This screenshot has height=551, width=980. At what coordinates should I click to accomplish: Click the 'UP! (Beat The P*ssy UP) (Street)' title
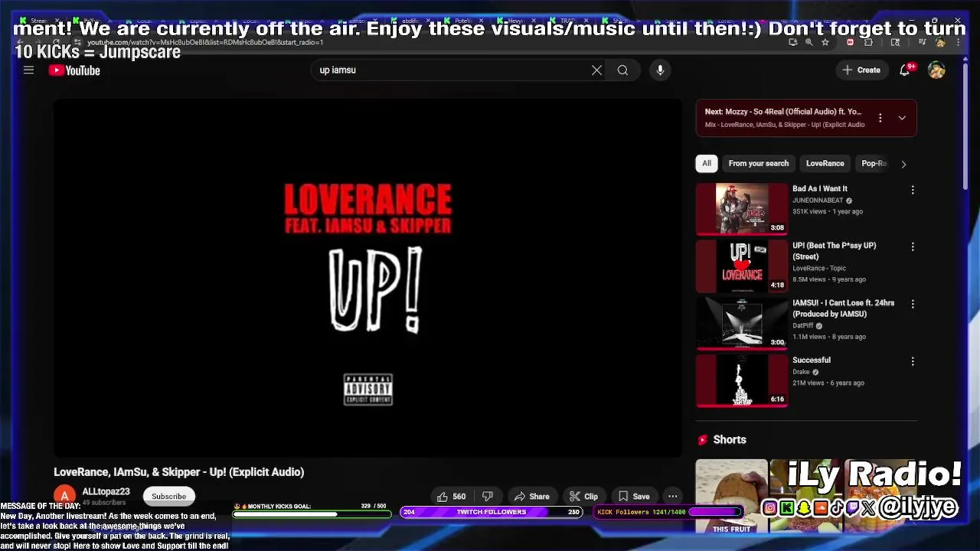[x=835, y=251]
